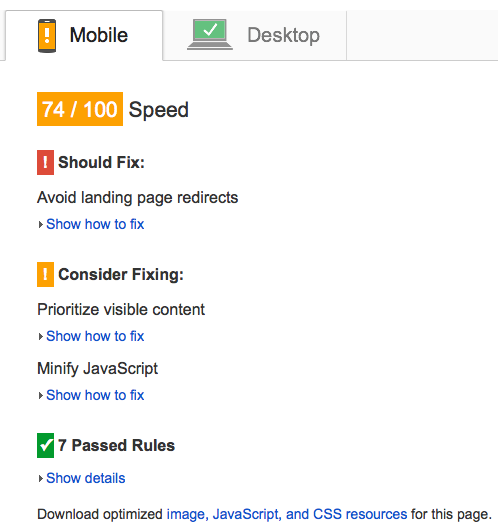Screen dimensions: 498x529
Task: Click the Consider Fixing heading text
Action: point(121,274)
